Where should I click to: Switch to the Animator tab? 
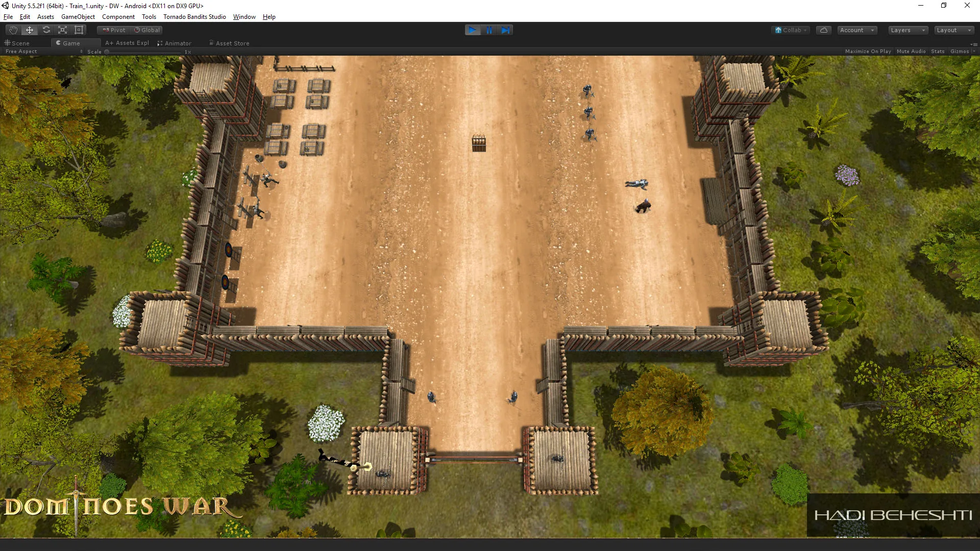(175, 43)
